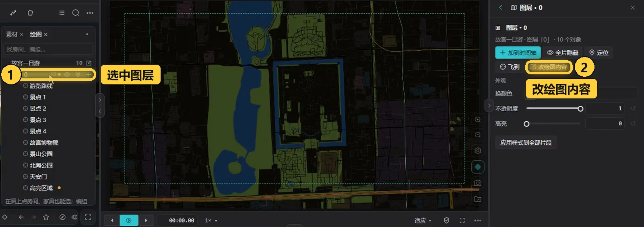The width and height of the screenshot is (644, 227).
Task: Play the timeline preview
Action: 129,220
